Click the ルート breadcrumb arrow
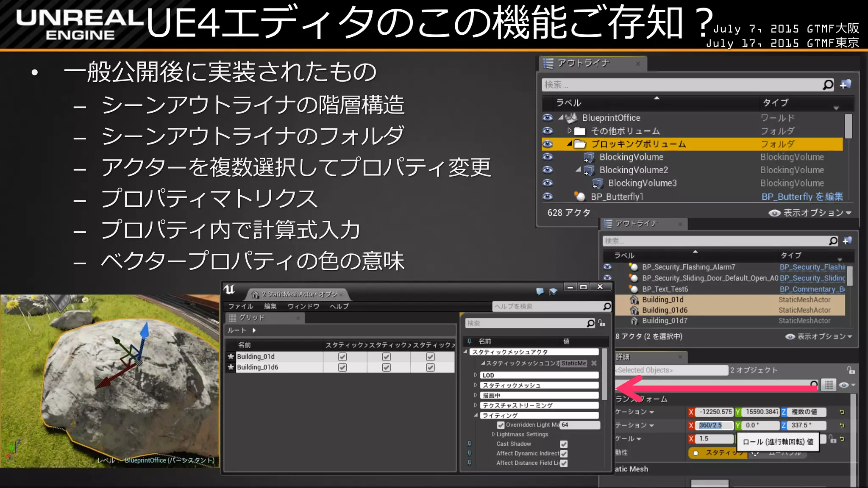 point(254,330)
